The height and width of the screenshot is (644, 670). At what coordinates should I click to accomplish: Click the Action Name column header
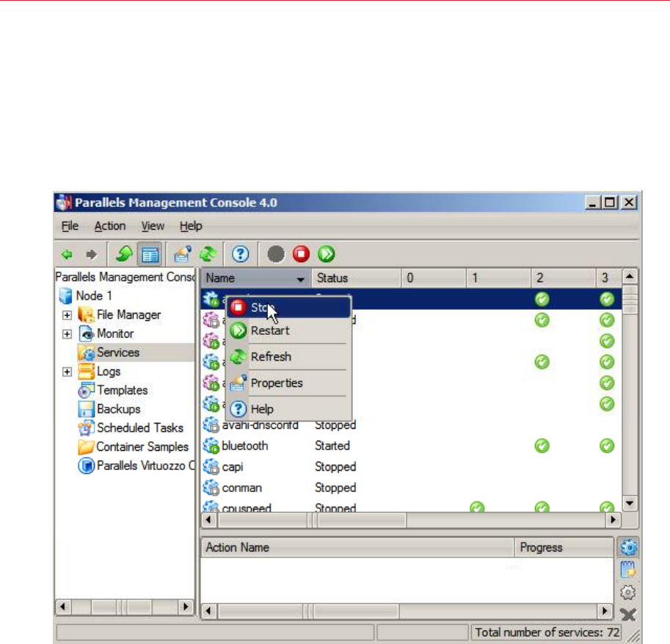click(x=357, y=547)
